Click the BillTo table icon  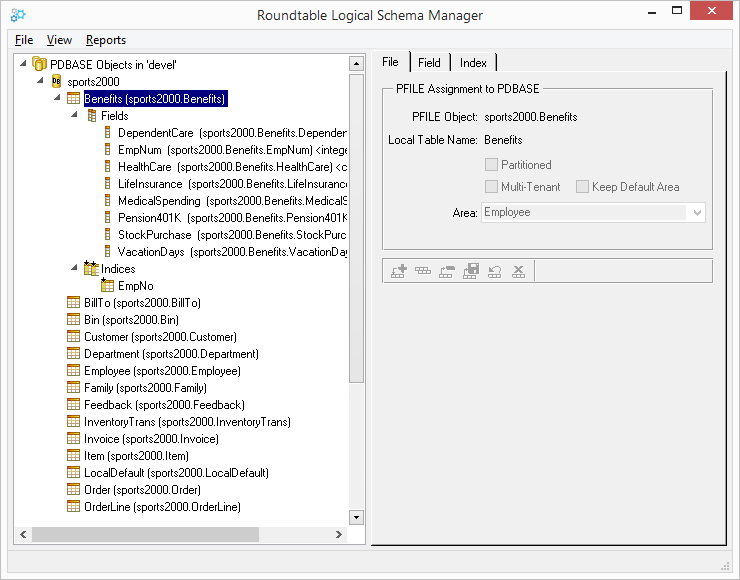[x=73, y=302]
